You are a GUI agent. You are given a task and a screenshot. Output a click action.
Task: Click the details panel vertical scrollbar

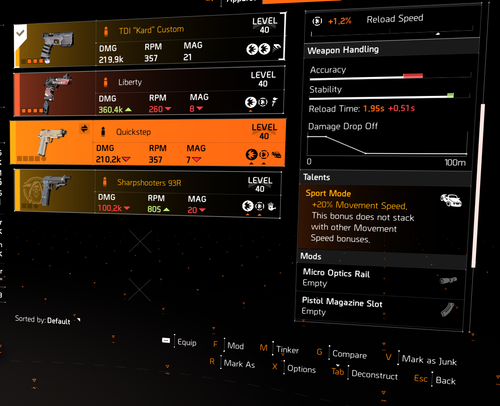[x=478, y=185]
